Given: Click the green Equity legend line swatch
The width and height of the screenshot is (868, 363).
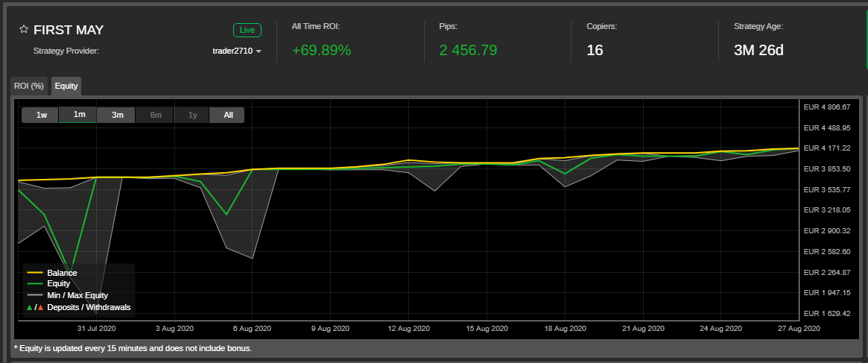Looking at the screenshot, I should pos(35,284).
